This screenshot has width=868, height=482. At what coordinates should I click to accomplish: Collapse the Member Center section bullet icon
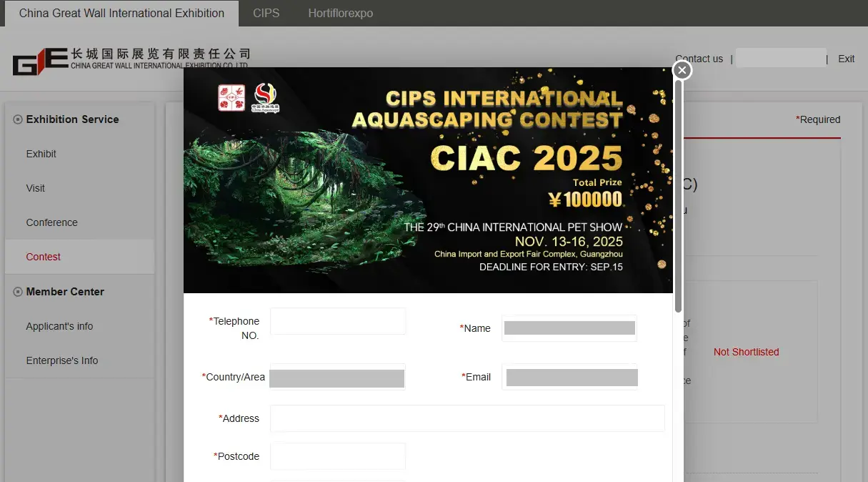(x=18, y=292)
